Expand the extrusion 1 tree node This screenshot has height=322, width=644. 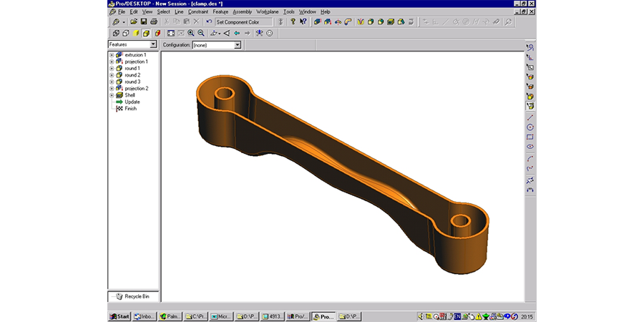pyautogui.click(x=112, y=55)
